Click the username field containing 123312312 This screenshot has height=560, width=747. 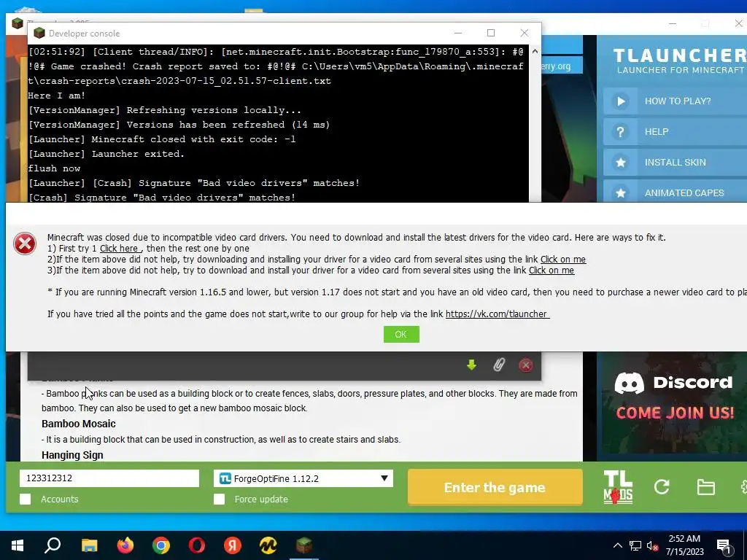tap(109, 478)
